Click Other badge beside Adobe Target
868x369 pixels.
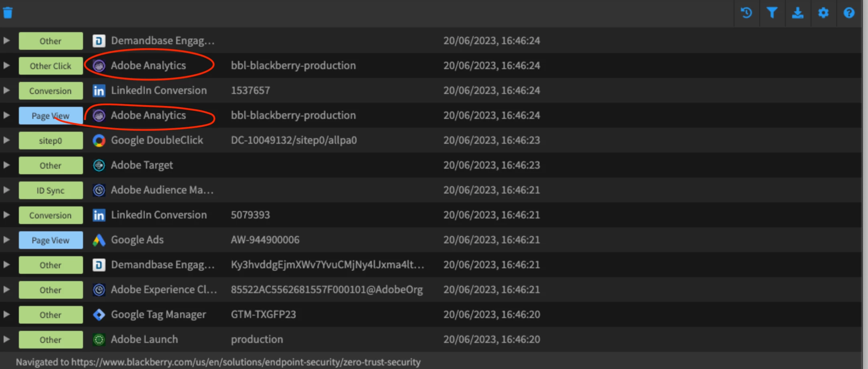51,165
